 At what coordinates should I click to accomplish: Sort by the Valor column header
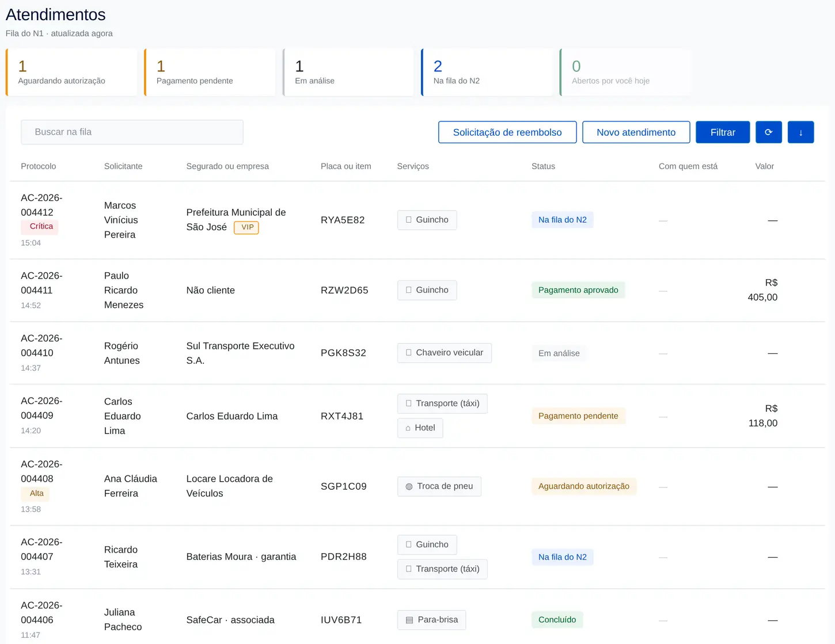(765, 166)
